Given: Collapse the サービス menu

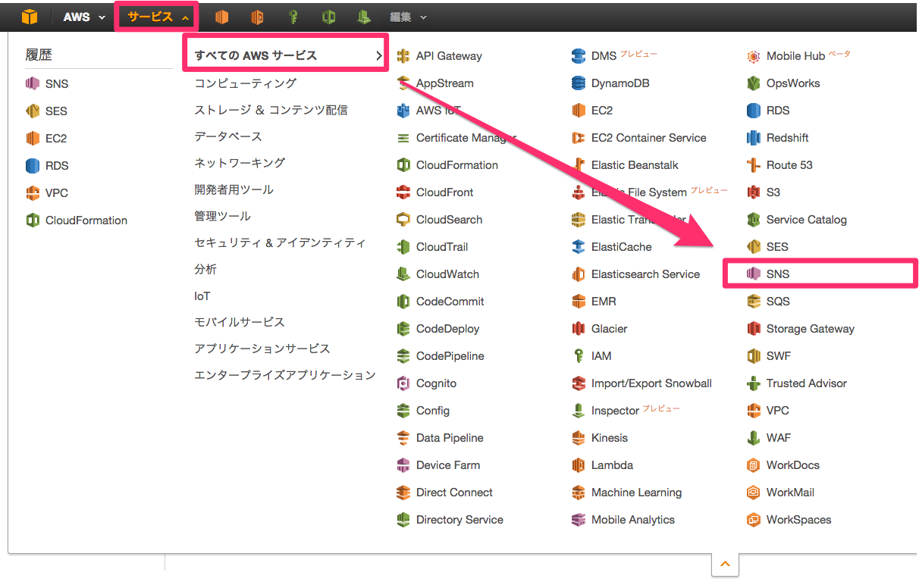Looking at the screenshot, I should point(157,17).
